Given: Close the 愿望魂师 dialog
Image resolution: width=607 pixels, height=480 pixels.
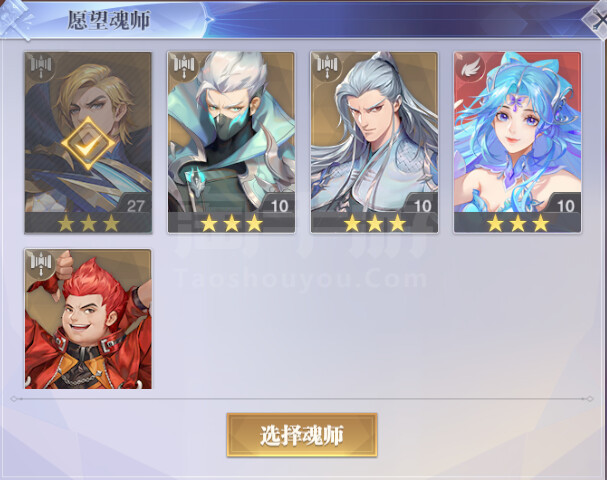Looking at the screenshot, I should point(598,19).
